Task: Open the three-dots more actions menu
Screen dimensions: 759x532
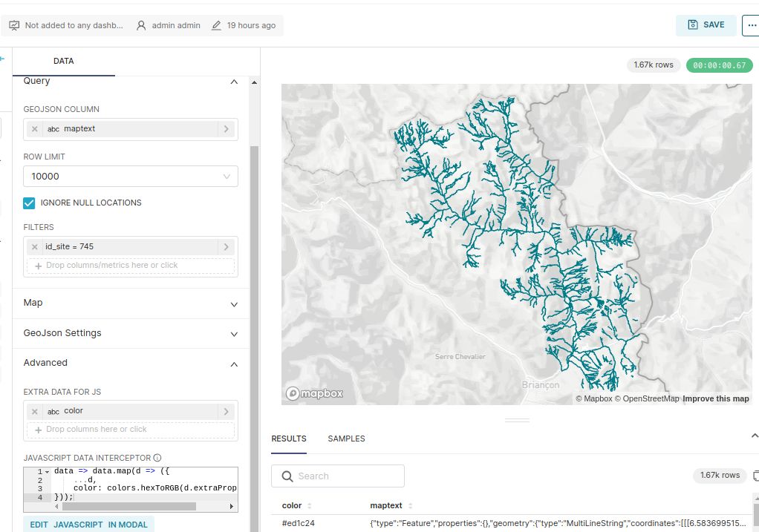Action: (752, 25)
